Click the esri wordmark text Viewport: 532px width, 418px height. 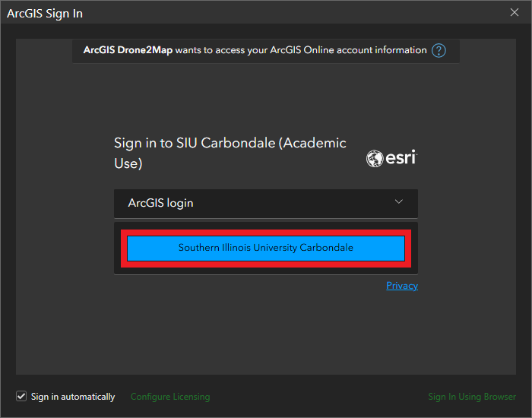click(401, 158)
